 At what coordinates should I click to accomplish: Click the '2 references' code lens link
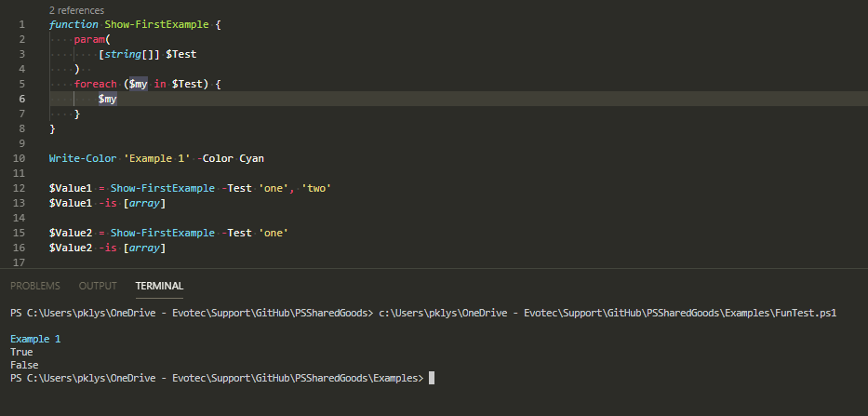pyautogui.click(x=76, y=10)
